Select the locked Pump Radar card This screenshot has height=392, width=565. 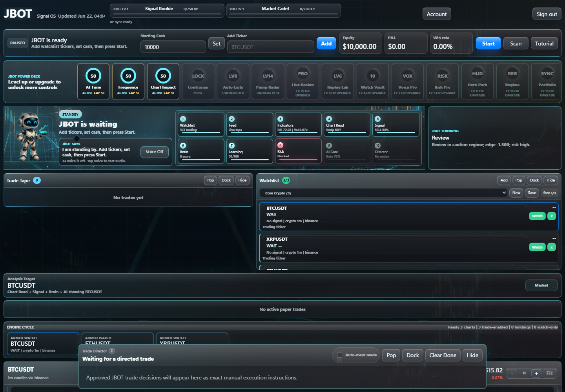coord(268,82)
